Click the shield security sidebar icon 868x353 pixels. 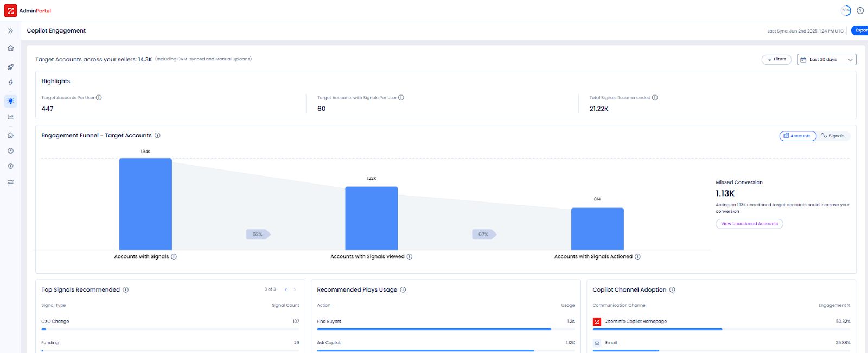coord(10,167)
